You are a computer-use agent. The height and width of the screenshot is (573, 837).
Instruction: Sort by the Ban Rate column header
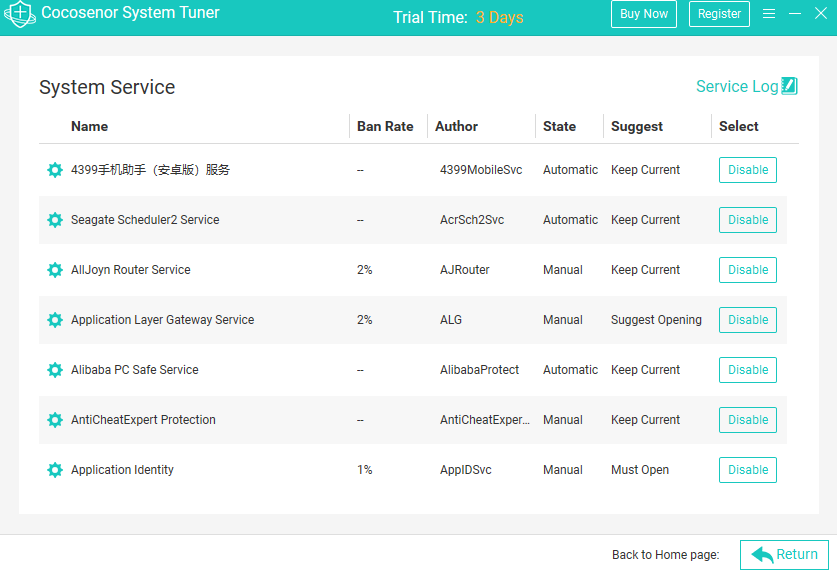pos(385,126)
